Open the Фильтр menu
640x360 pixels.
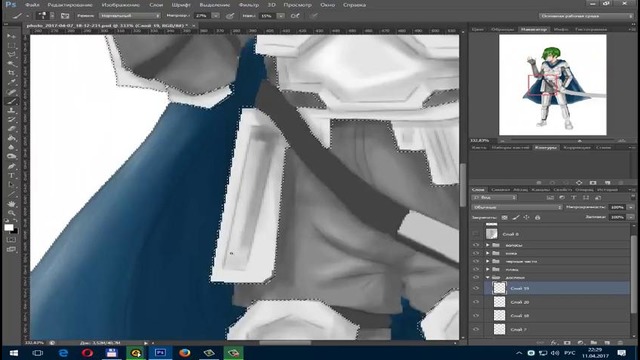[x=249, y=5]
